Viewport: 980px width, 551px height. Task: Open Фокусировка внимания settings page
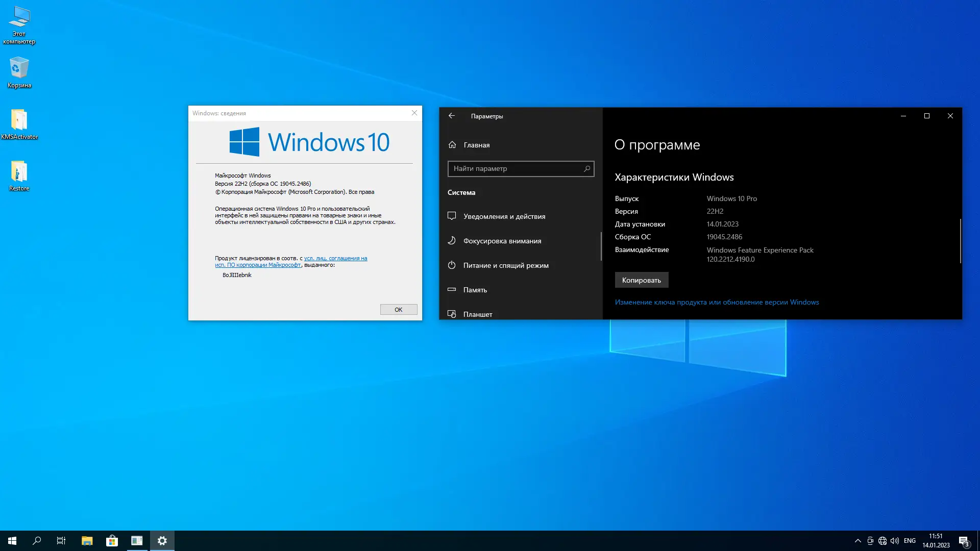click(x=502, y=241)
